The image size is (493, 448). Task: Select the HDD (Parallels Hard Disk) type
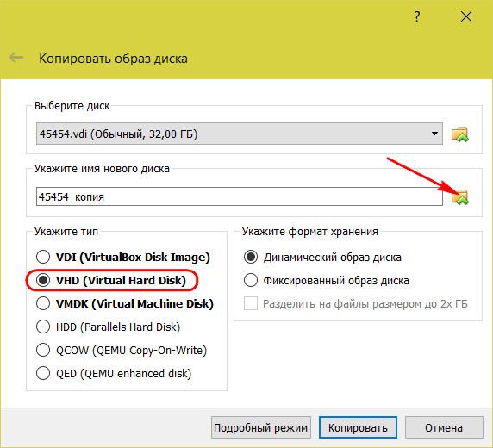click(x=108, y=327)
